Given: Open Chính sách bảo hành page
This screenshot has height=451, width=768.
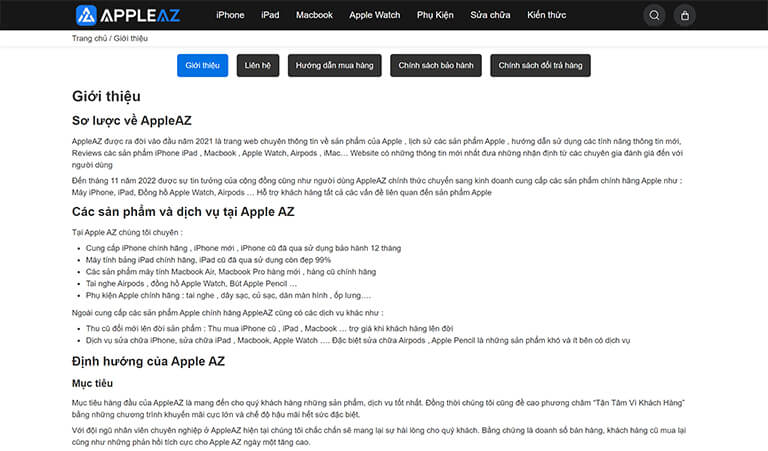Looking at the screenshot, I should pos(436,65).
